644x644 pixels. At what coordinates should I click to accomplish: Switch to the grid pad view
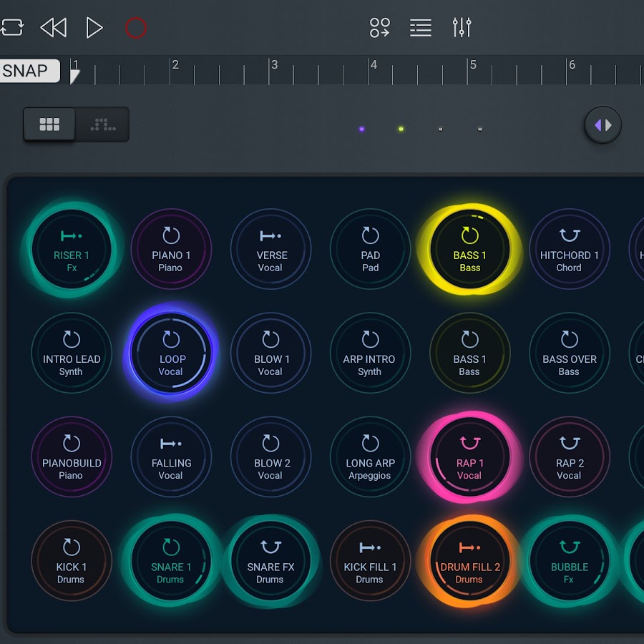tap(49, 125)
